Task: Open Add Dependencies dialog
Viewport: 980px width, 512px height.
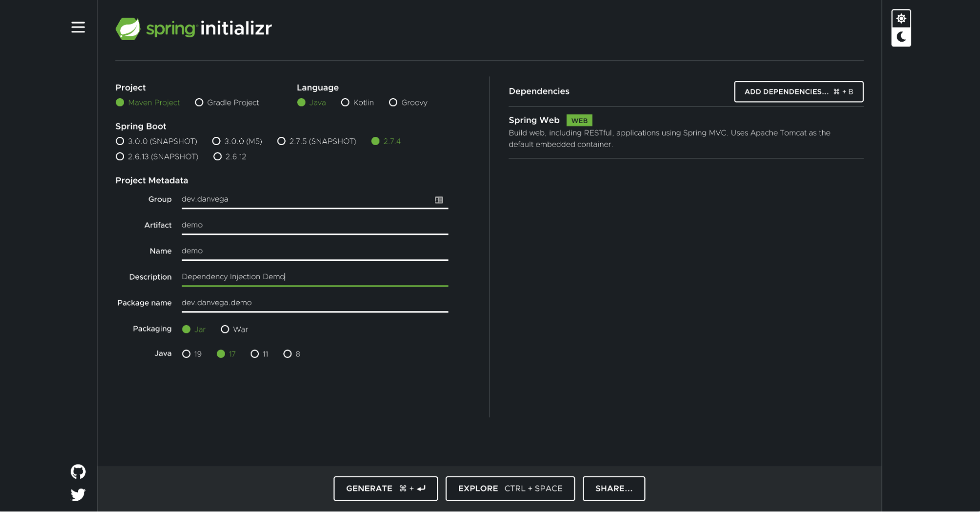Action: (799, 92)
